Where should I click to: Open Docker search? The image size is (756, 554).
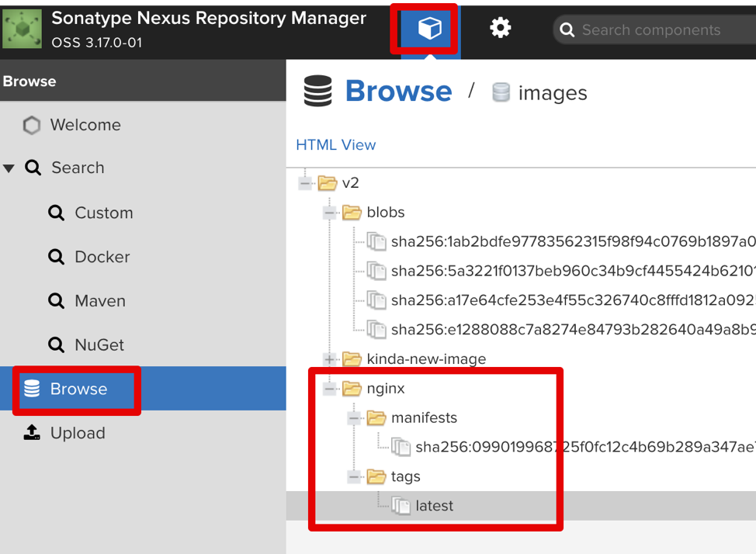(x=102, y=257)
